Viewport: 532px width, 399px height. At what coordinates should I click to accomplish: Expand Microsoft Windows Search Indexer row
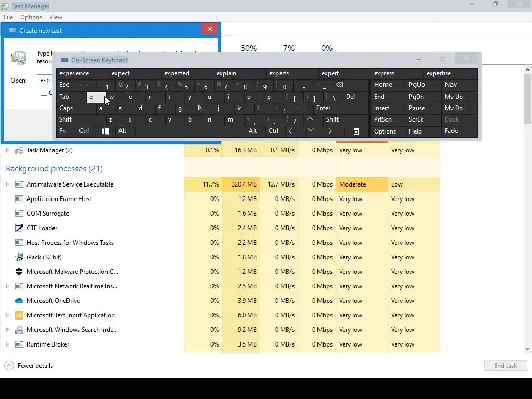tap(7, 329)
